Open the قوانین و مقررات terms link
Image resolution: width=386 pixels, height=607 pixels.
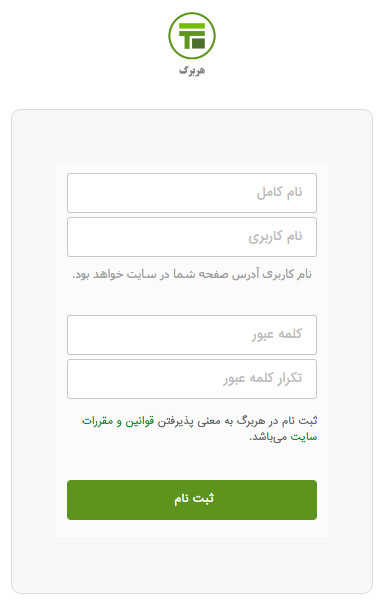[x=118, y=421]
